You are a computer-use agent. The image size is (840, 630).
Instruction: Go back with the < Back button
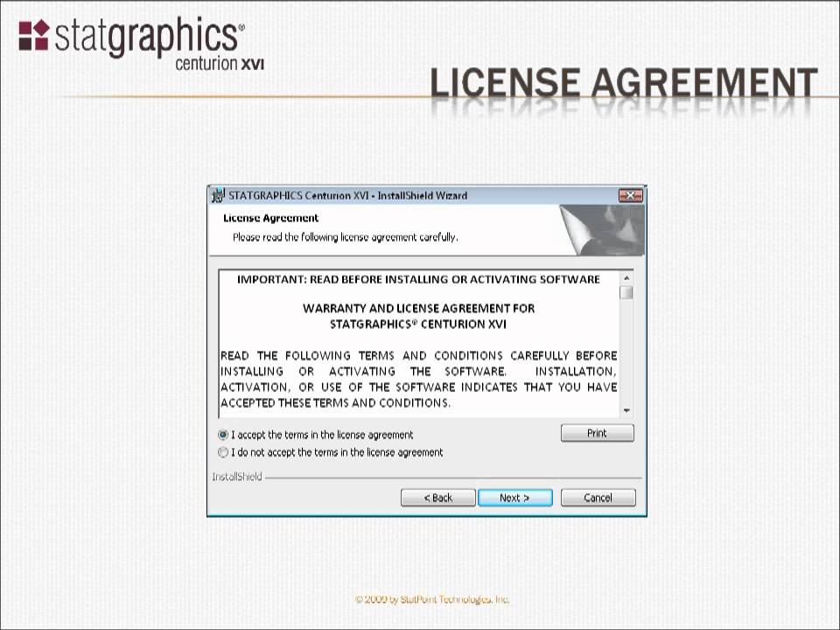(x=438, y=498)
